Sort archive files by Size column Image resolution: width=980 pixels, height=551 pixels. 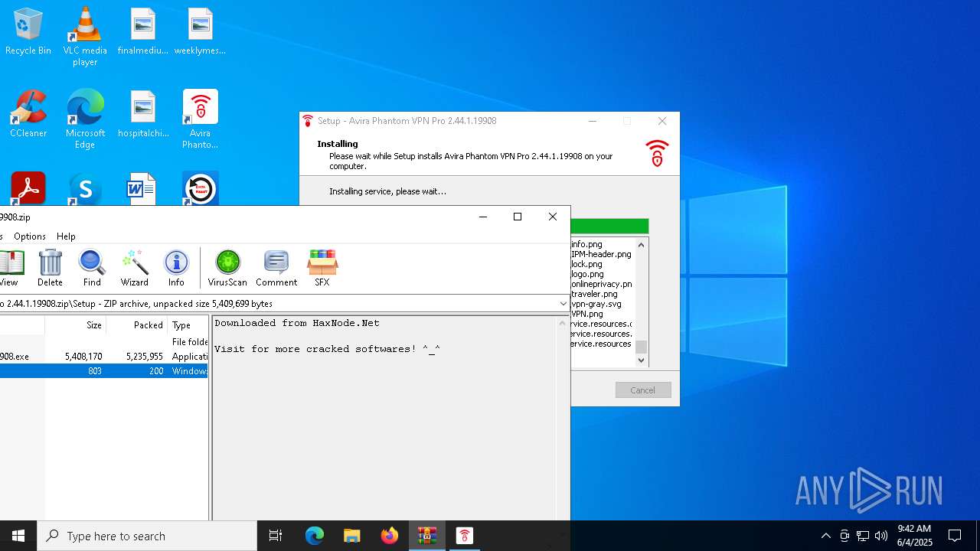[x=75, y=324]
